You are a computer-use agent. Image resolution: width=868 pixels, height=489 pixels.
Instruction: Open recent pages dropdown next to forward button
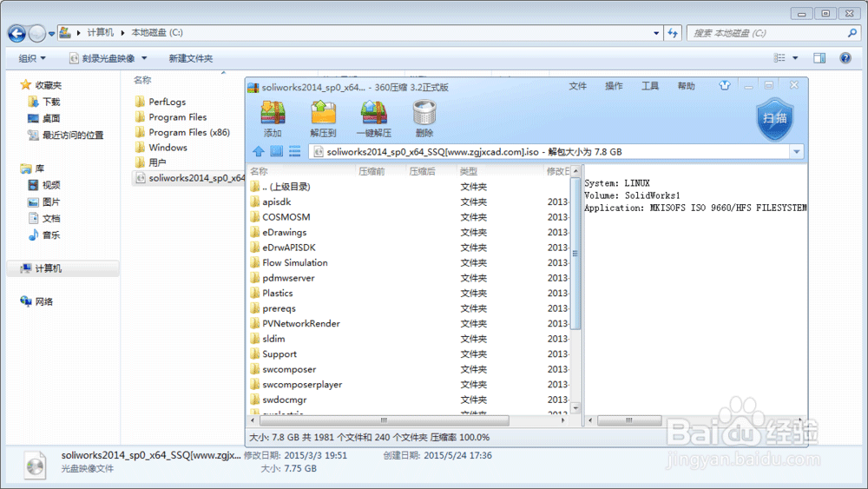tap(51, 34)
